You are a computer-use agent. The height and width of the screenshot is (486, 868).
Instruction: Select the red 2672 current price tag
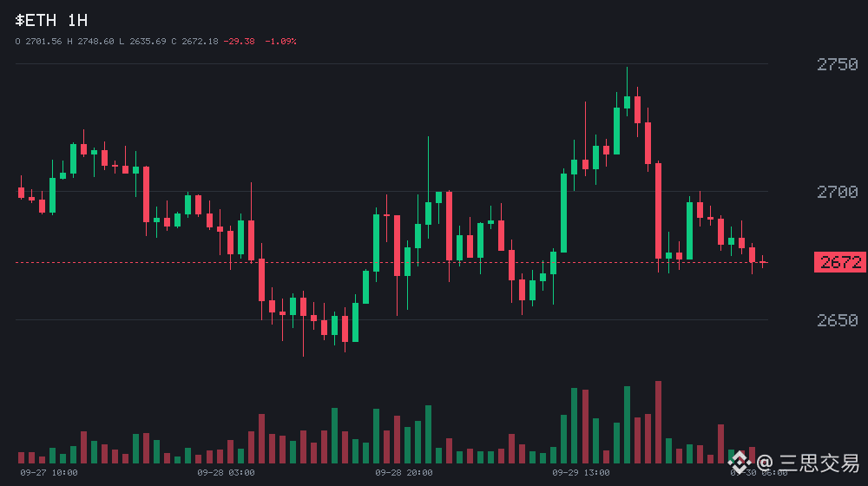[x=840, y=262]
